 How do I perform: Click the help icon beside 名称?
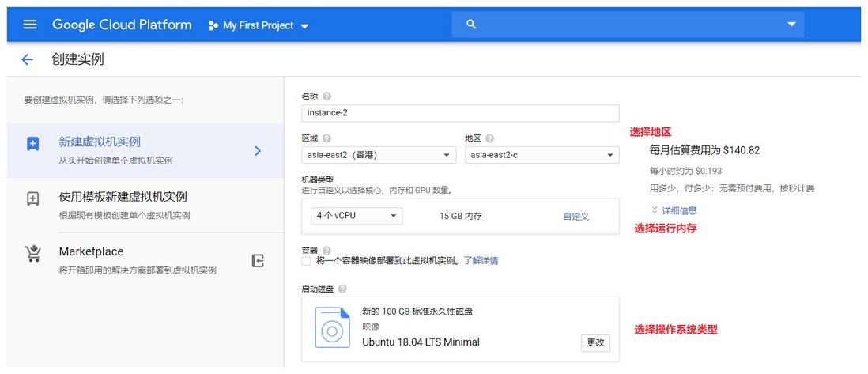[x=326, y=96]
